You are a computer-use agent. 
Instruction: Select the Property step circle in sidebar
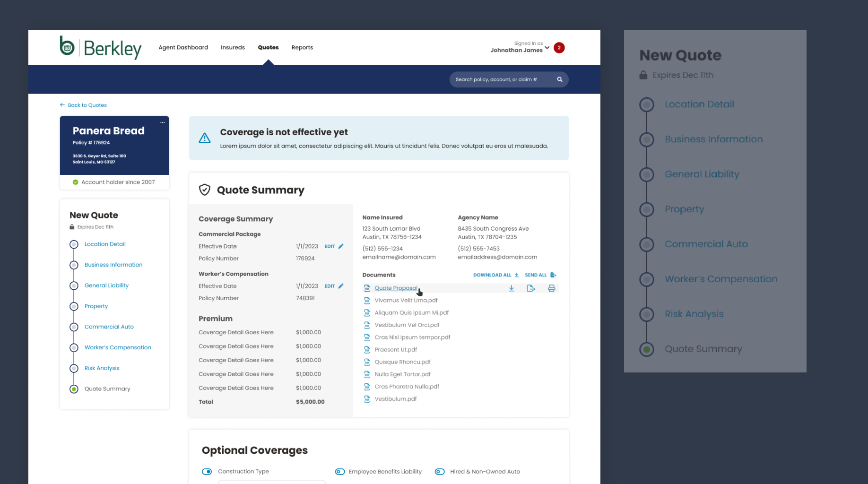tap(74, 306)
